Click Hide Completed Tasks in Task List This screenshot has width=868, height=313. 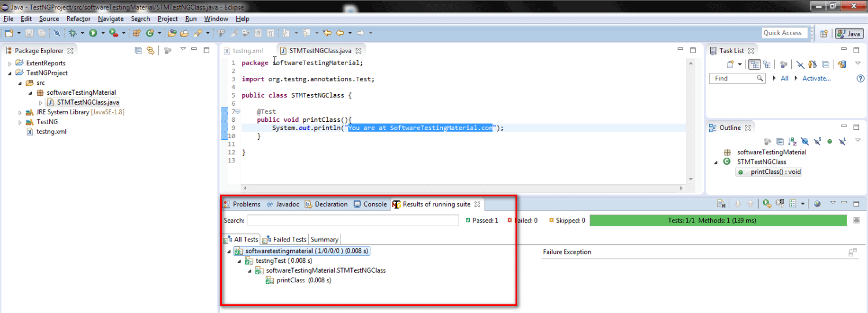click(x=800, y=64)
